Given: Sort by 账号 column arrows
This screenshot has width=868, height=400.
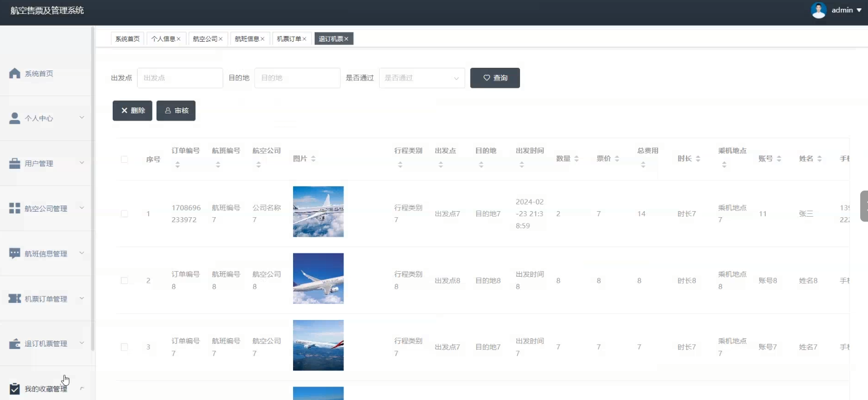Looking at the screenshot, I should coord(779,159).
